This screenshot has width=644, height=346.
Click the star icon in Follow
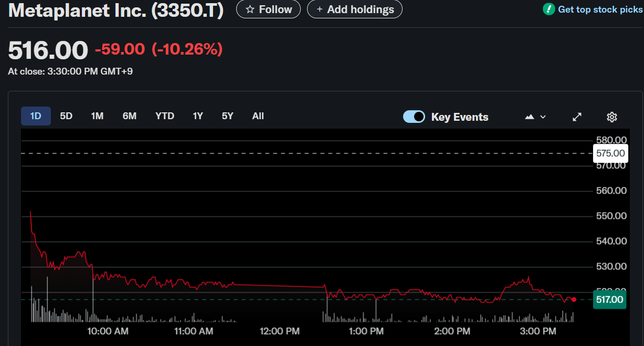click(x=250, y=9)
